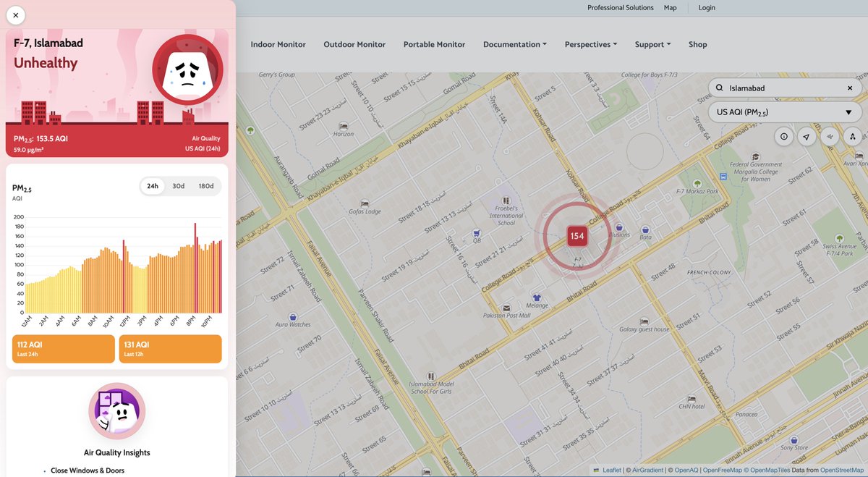This screenshot has width=868, height=477.
Task: Switch chart range to 30d
Action: click(178, 186)
